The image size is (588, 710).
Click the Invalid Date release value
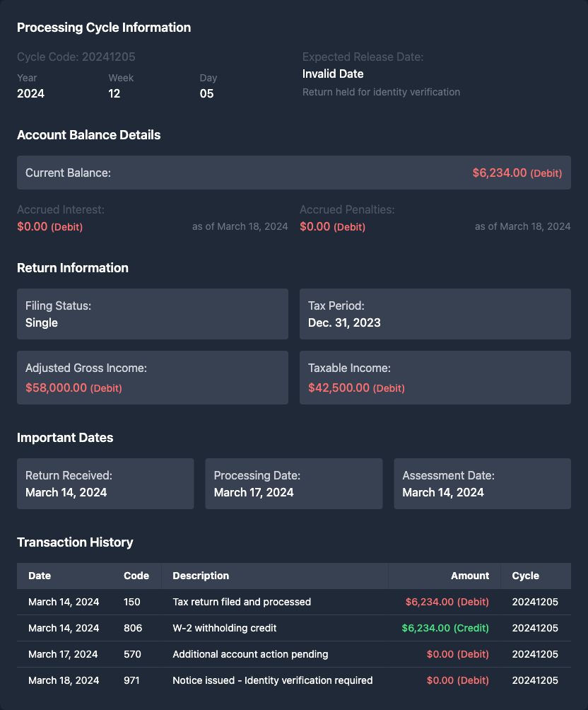[333, 74]
